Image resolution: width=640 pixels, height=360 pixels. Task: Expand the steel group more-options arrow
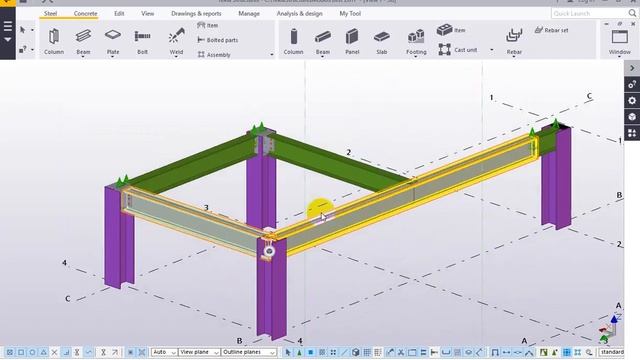[x=272, y=55]
